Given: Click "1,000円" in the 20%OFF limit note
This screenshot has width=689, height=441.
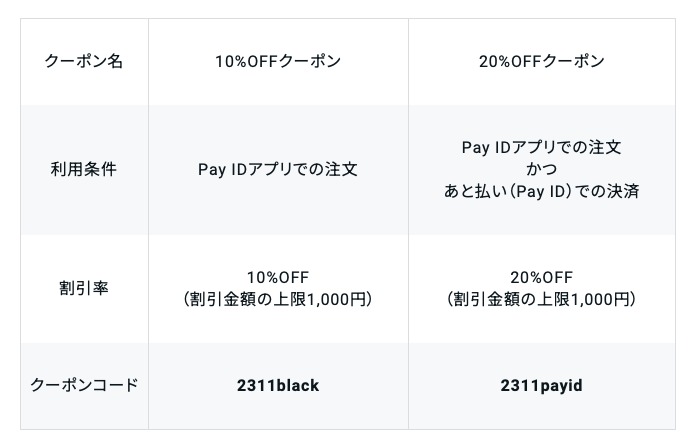Looking at the screenshot, I should [600, 300].
